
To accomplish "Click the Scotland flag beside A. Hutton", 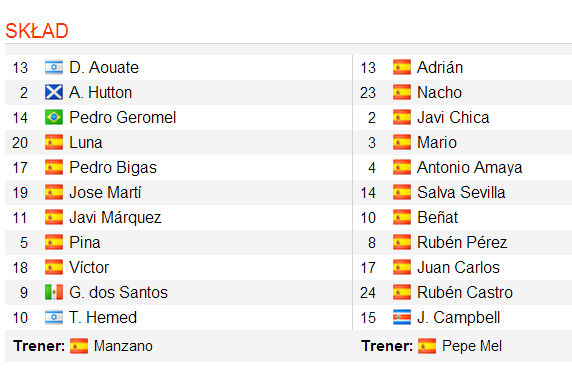I will click(x=54, y=92).
